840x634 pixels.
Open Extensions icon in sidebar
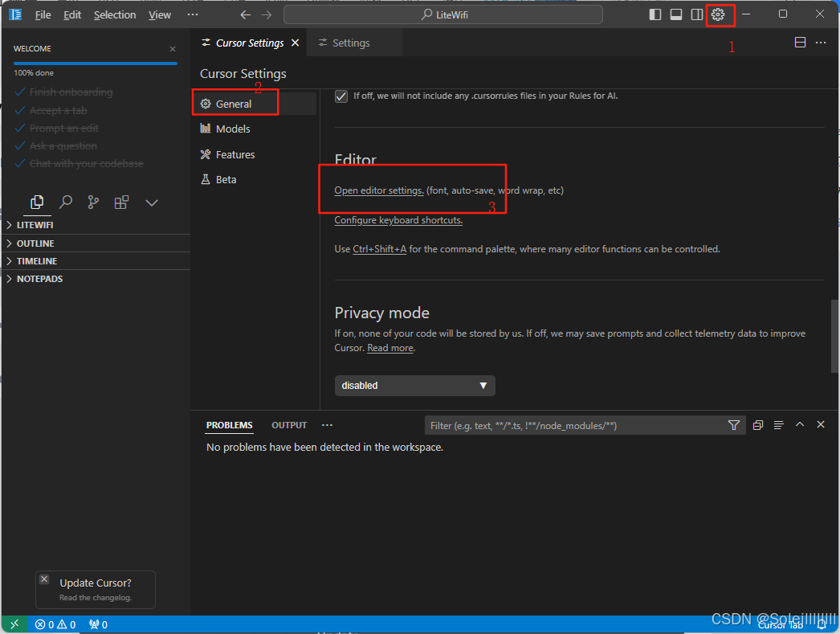coord(121,202)
